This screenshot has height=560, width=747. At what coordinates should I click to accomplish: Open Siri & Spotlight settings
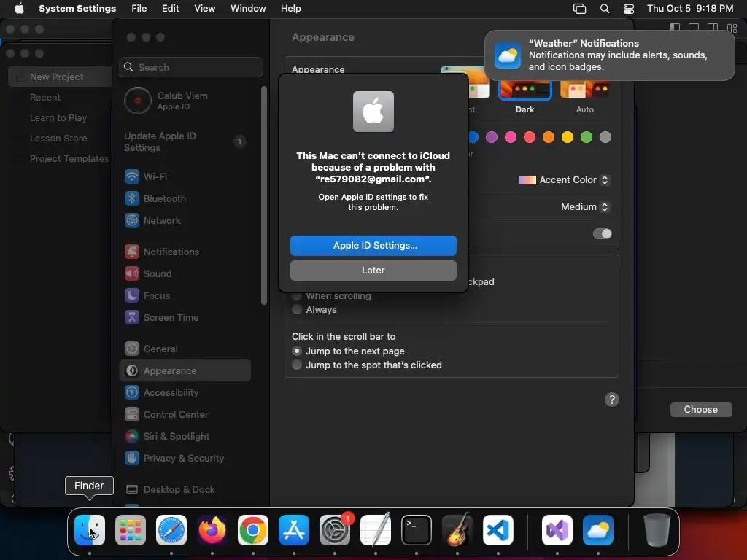185,437
